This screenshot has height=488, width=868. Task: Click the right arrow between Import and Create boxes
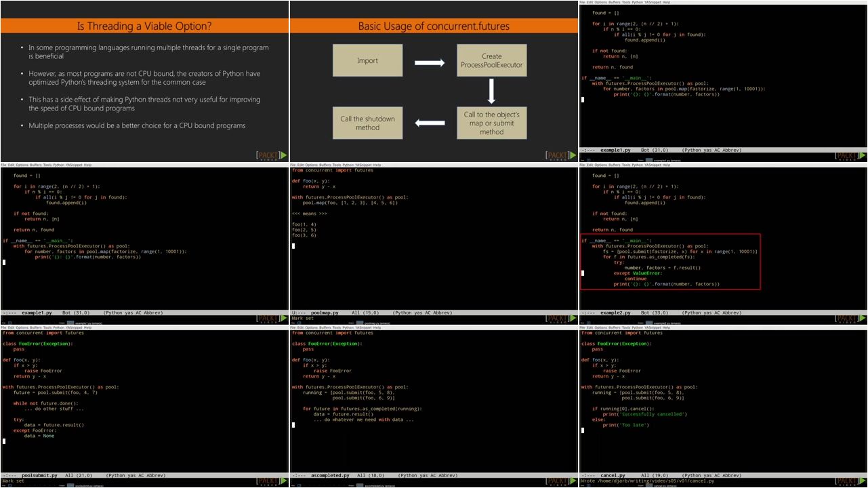(x=429, y=63)
